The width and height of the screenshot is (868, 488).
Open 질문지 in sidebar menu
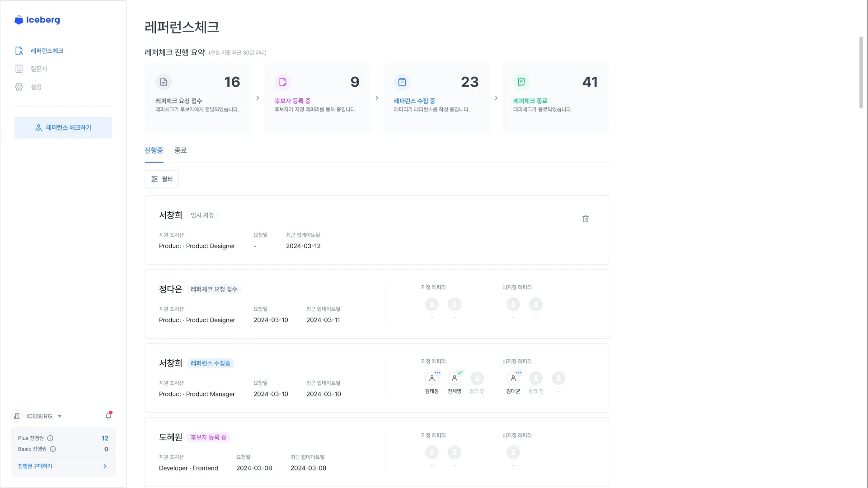(x=38, y=69)
